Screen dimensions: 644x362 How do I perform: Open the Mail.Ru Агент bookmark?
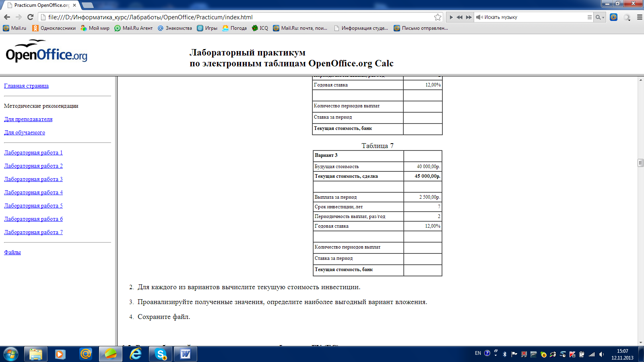click(x=134, y=28)
